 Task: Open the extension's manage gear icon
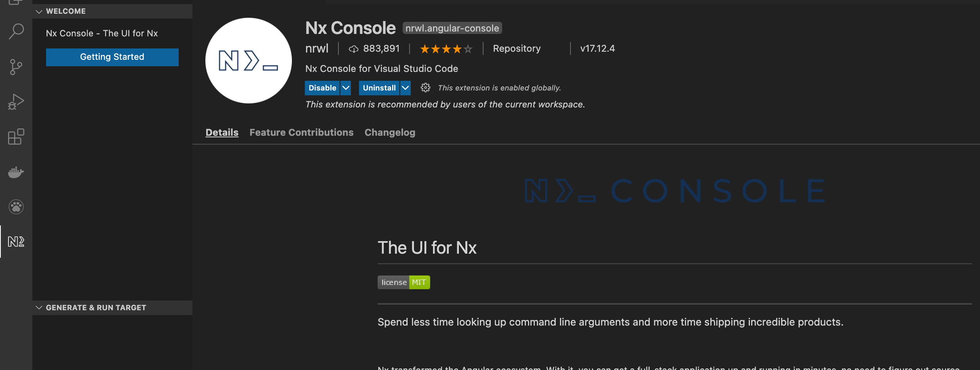(425, 88)
